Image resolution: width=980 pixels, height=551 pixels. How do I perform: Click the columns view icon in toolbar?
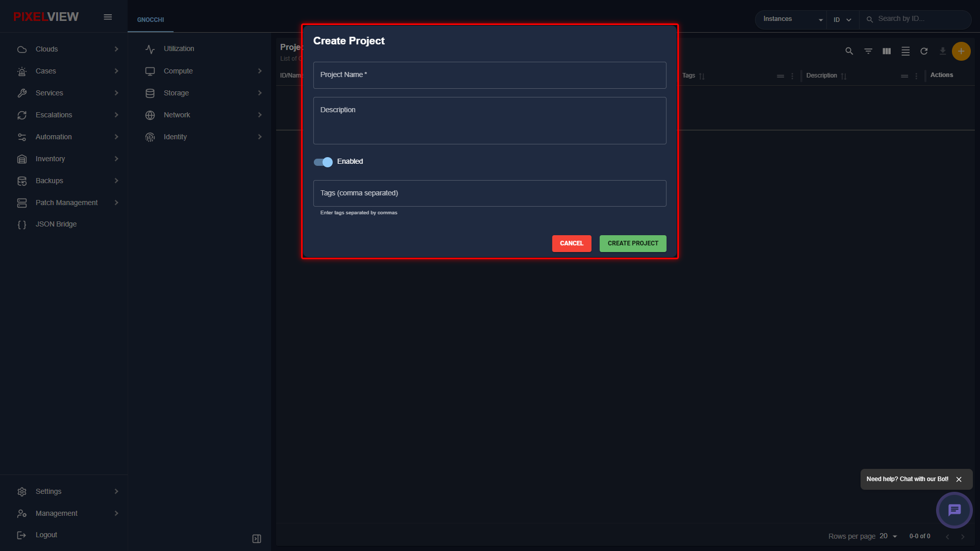(x=887, y=51)
